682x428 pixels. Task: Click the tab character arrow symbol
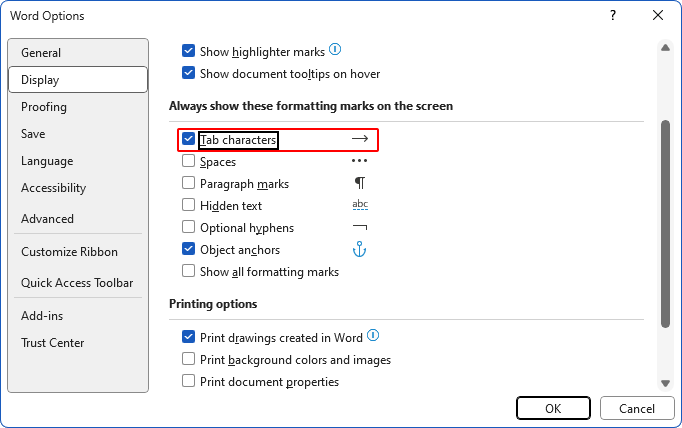[x=360, y=139]
